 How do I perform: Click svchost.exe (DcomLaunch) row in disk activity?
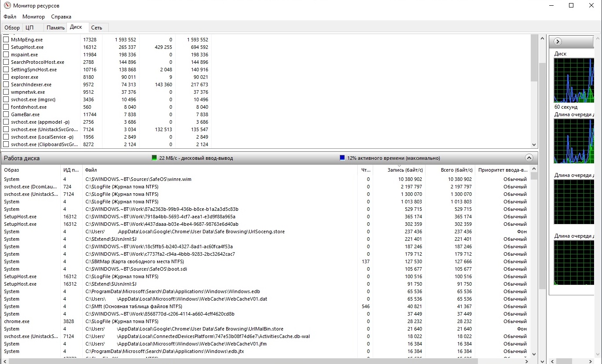tap(266, 187)
